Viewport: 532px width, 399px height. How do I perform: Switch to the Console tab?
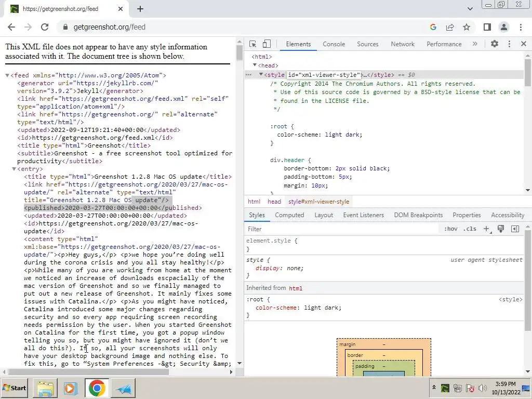coord(334,44)
